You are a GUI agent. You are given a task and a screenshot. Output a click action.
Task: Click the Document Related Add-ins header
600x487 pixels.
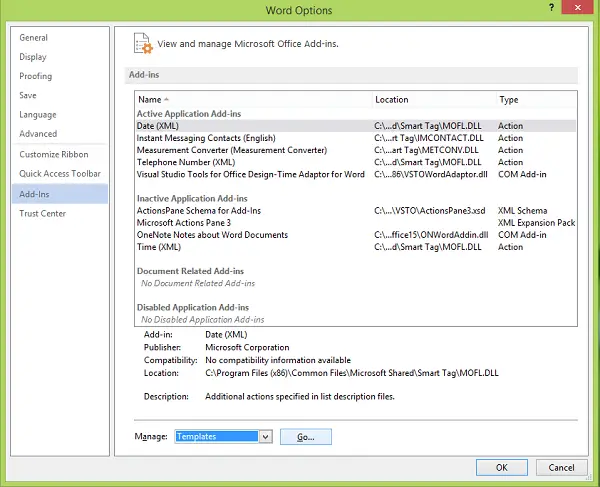[x=190, y=271]
